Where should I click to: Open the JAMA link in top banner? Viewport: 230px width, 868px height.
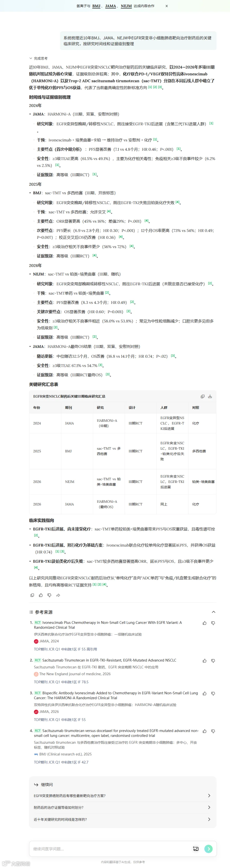point(110,6)
